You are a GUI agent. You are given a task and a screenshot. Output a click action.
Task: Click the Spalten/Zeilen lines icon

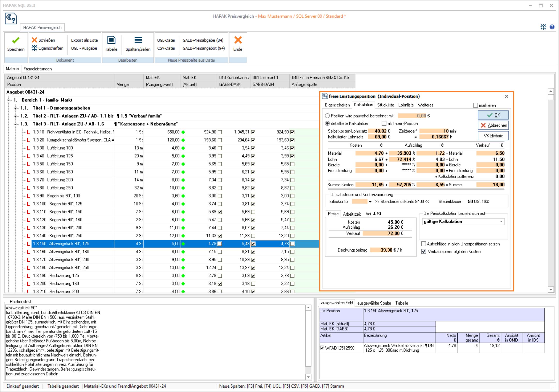pyautogui.click(x=138, y=40)
